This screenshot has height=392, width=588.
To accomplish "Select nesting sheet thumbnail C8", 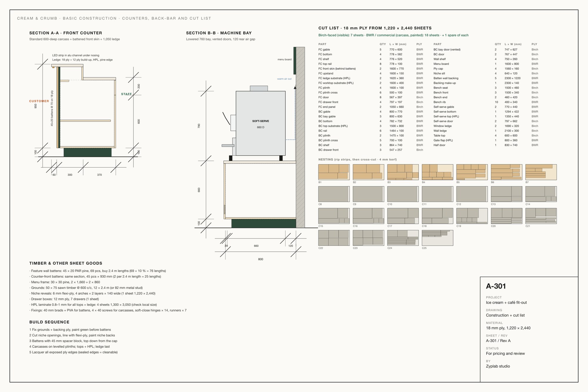I will pos(334,194).
